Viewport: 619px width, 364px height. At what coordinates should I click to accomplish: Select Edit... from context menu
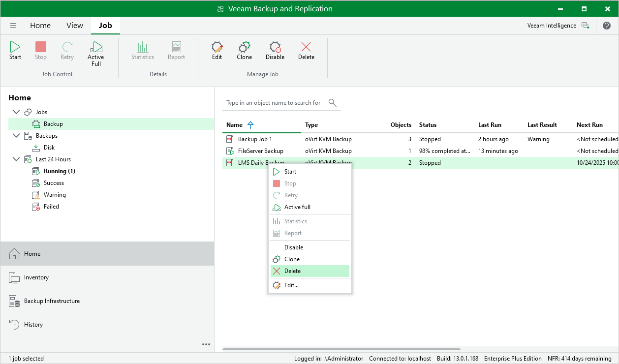click(291, 285)
